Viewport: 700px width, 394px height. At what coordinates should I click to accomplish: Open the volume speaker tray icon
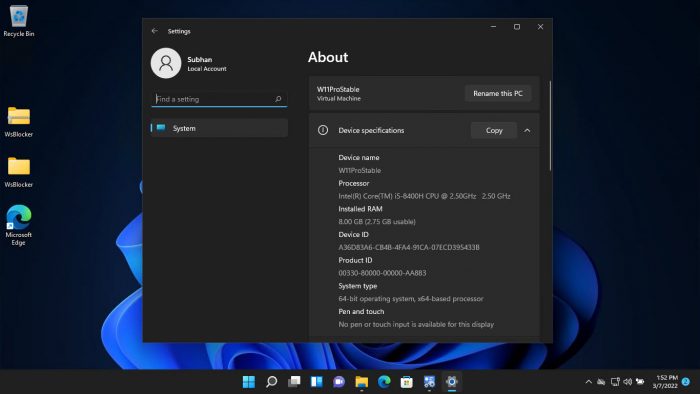point(628,382)
